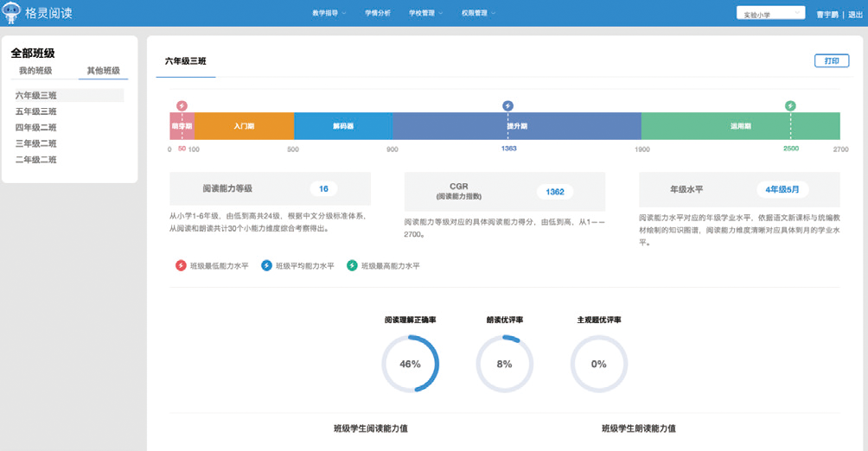
Task: Click the 阅读能力等级 card label
Action: point(227,188)
